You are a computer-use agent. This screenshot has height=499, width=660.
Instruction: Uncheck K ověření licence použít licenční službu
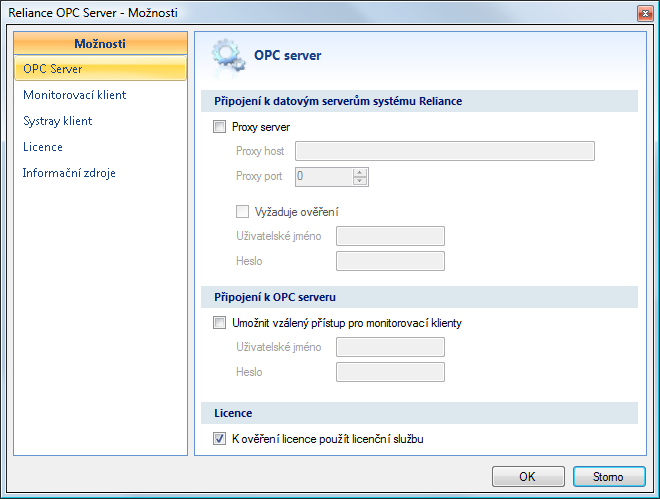tap(219, 439)
